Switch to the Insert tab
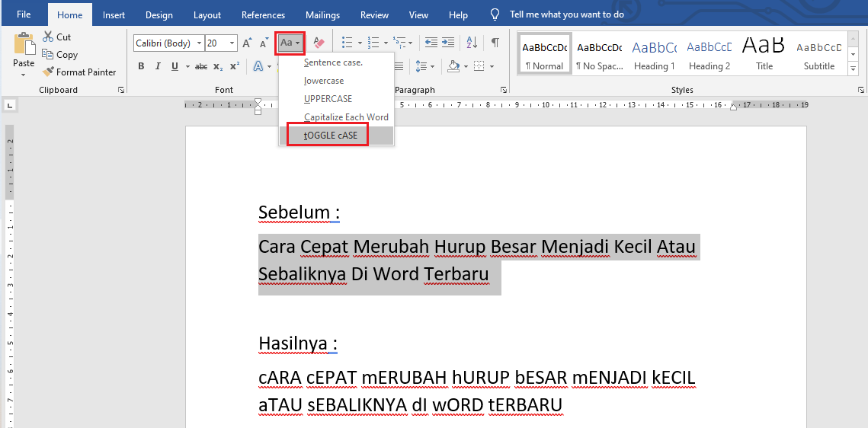 114,15
